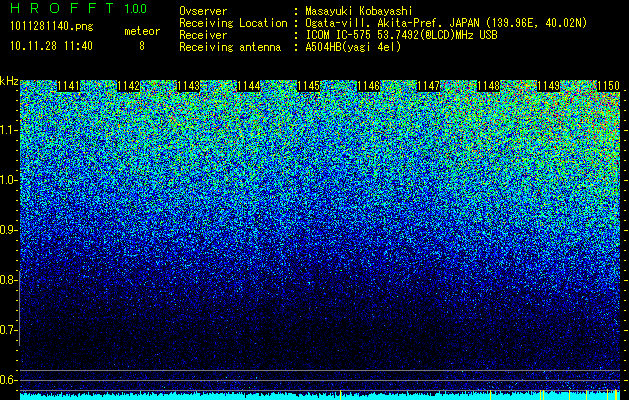This screenshot has height=400, width=629.
Task: Click the date stamp 10.11.28 11:40
Action: (x=51, y=46)
